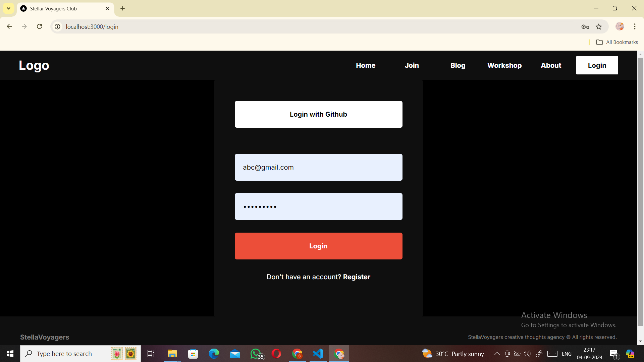Viewport: 644px width, 362px height.
Task: Open the Blog nav link
Action: [458, 65]
